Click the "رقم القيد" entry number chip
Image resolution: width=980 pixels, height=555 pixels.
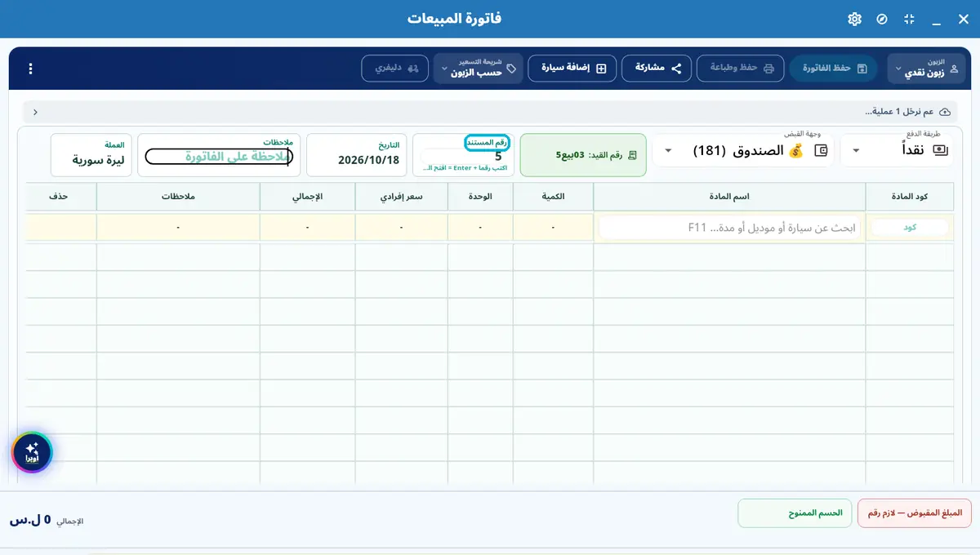pyautogui.click(x=583, y=155)
